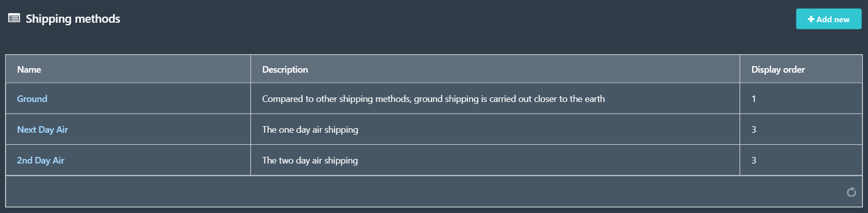Viewport: 868px width, 213px height.
Task: Click the list icon beside Shipping methods
Action: 14,18
